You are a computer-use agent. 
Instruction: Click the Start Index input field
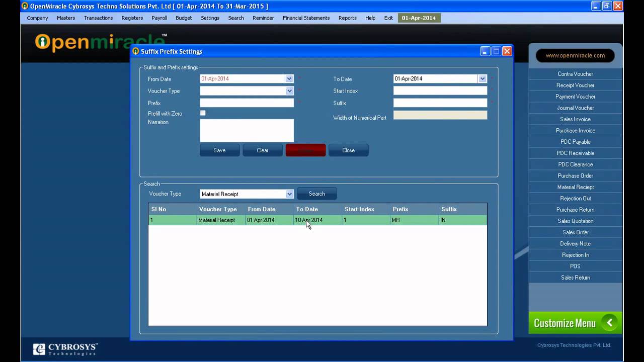tap(440, 91)
